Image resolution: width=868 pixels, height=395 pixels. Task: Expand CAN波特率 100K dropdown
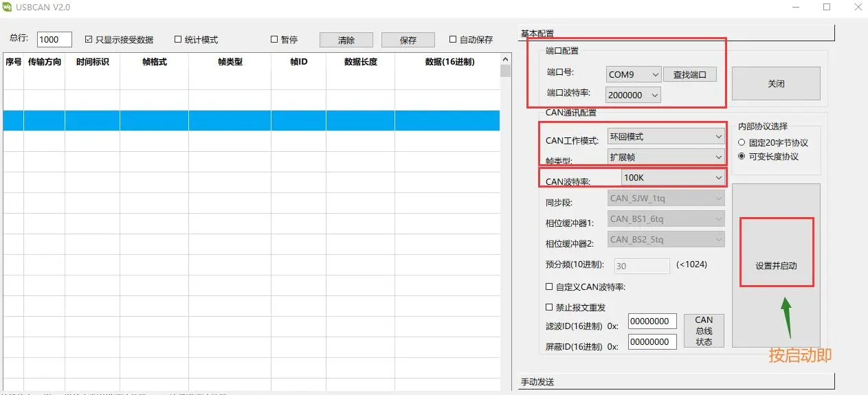point(673,178)
